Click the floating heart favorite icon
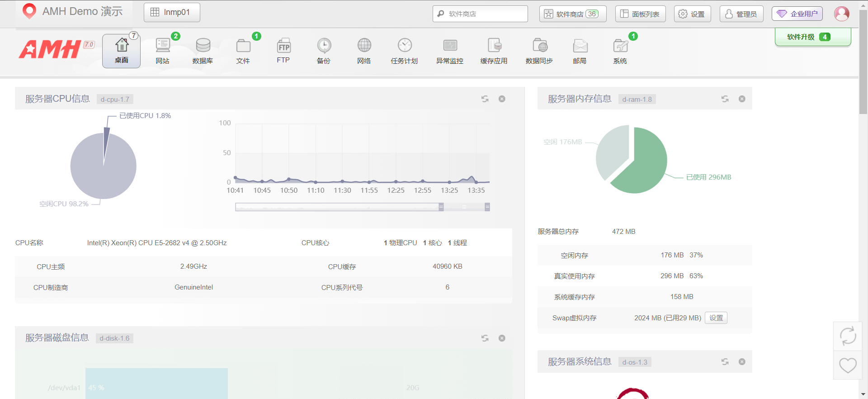Viewport: 868px width, 399px height. pos(848,365)
